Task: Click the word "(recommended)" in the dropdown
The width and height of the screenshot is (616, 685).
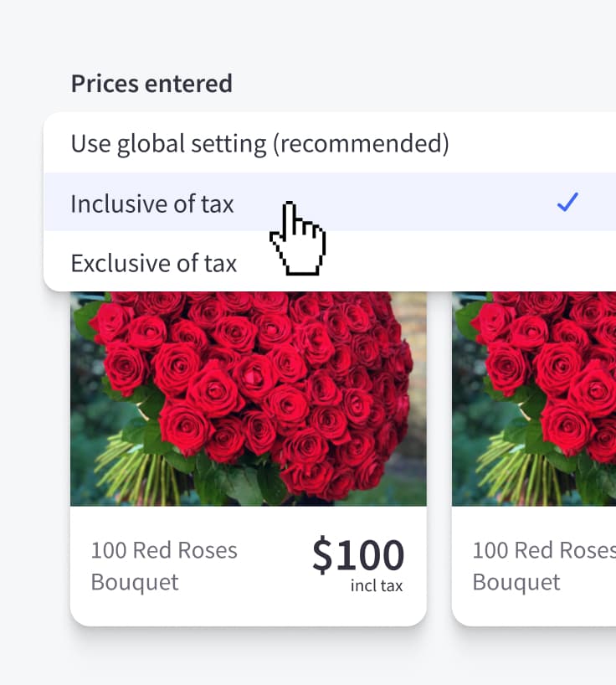Action: [361, 144]
